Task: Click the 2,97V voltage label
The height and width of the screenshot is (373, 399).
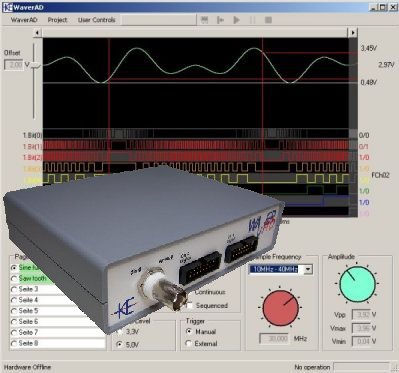Action: point(386,65)
